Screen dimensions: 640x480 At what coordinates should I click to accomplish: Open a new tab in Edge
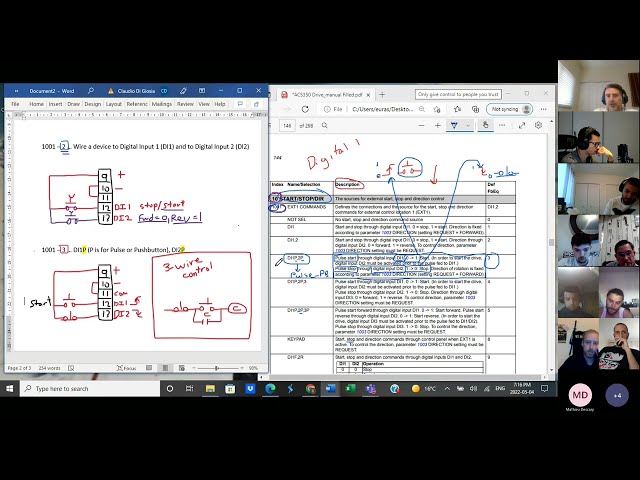coord(382,95)
